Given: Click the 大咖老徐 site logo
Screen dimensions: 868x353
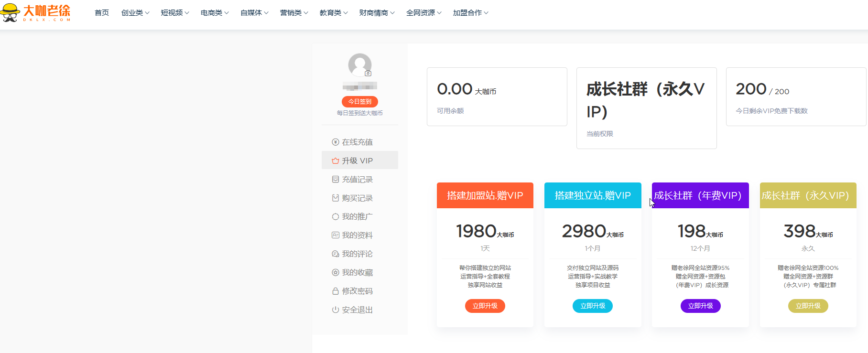Looking at the screenshot, I should point(35,12).
